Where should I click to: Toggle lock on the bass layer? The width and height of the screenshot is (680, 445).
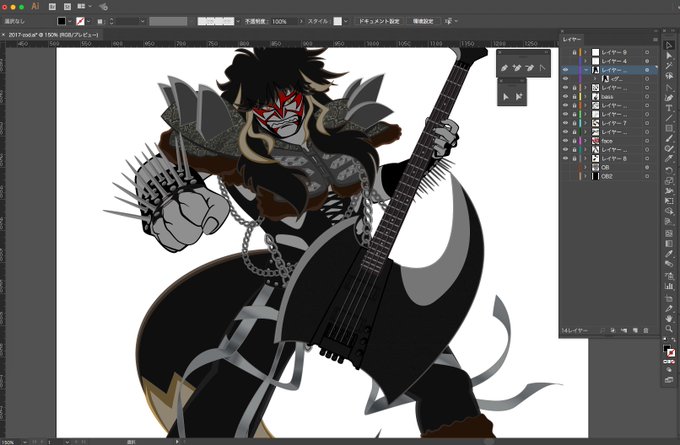574,97
